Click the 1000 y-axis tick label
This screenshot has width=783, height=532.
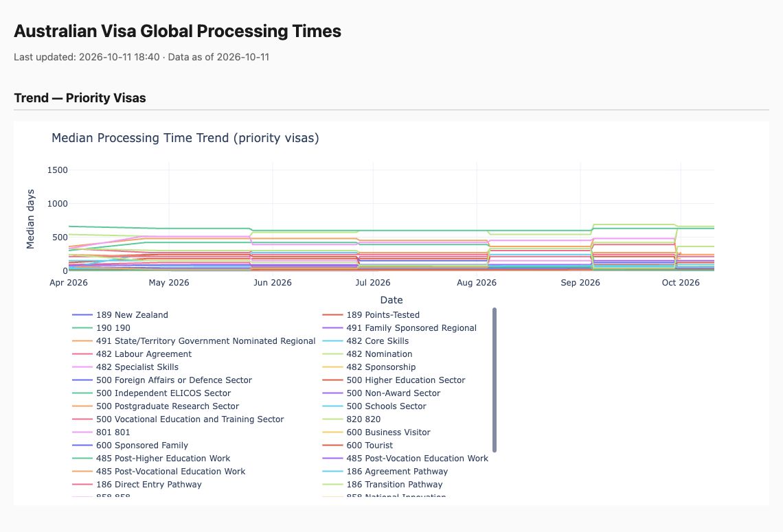pyautogui.click(x=58, y=204)
